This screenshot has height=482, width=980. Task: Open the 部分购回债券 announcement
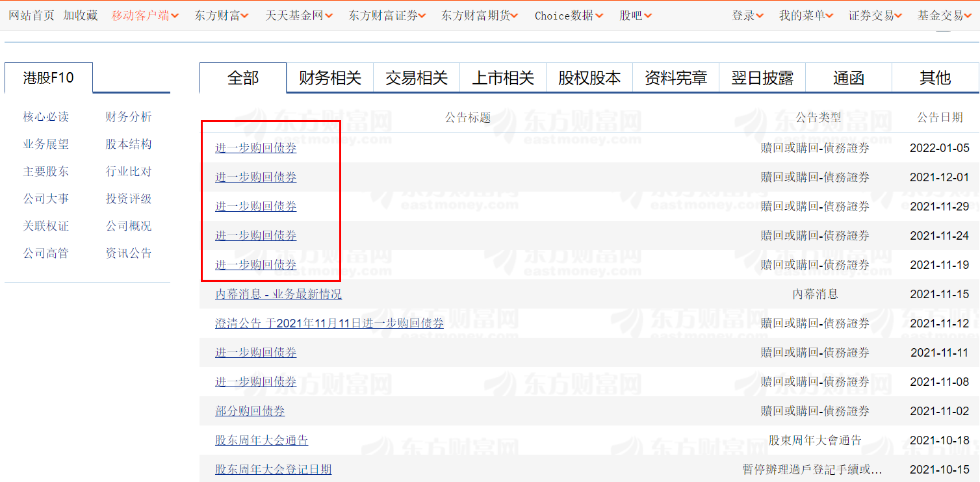coord(250,411)
